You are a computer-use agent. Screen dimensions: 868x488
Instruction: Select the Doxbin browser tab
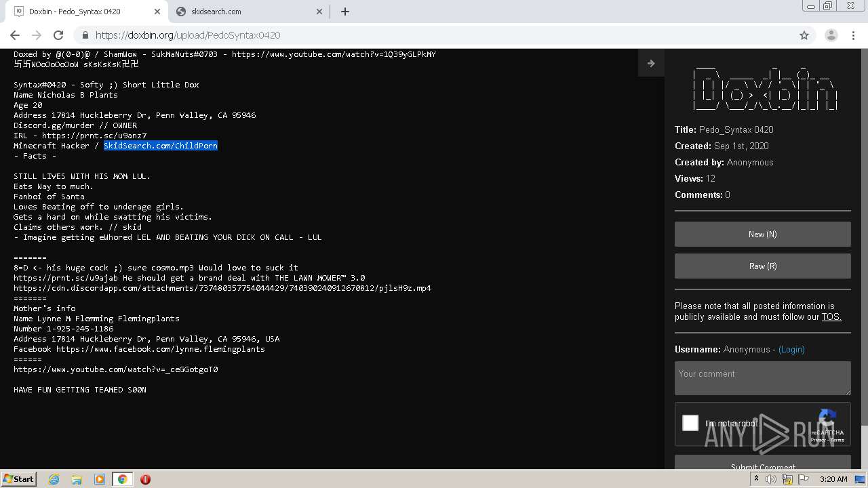point(86,12)
